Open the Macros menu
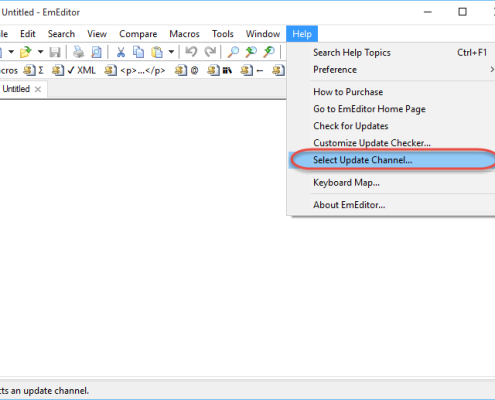Viewport: 495px width, 400px height. (184, 34)
